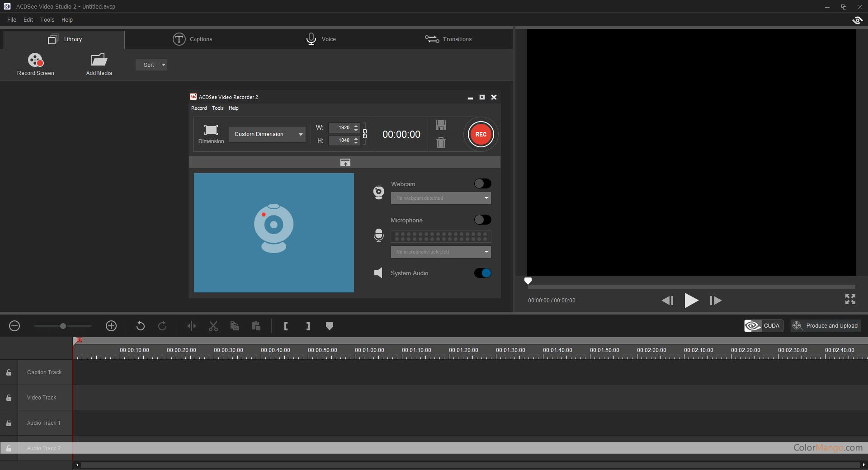Toggle aspect ratio lock chain icon
The height and width of the screenshot is (470, 868).
365,134
